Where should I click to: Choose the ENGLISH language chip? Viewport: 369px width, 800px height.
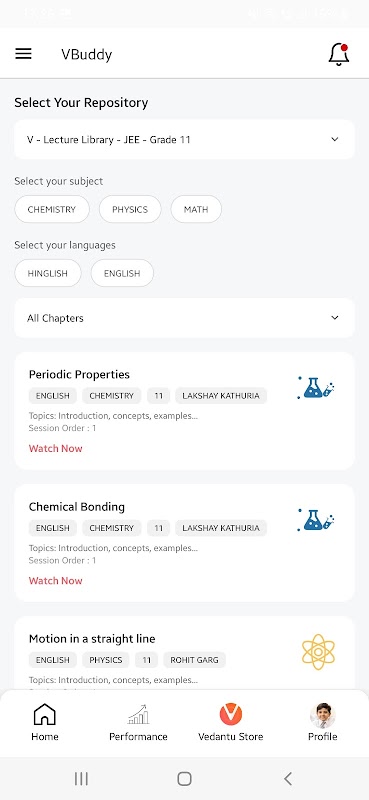coord(122,273)
